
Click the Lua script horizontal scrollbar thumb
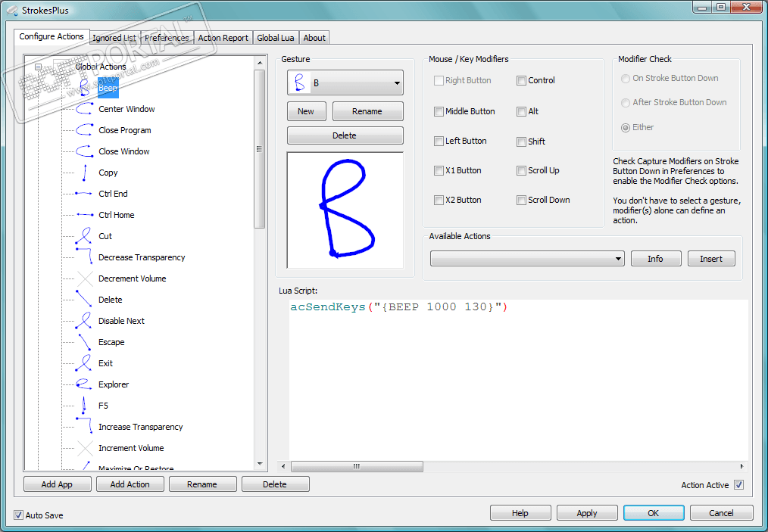pos(357,466)
